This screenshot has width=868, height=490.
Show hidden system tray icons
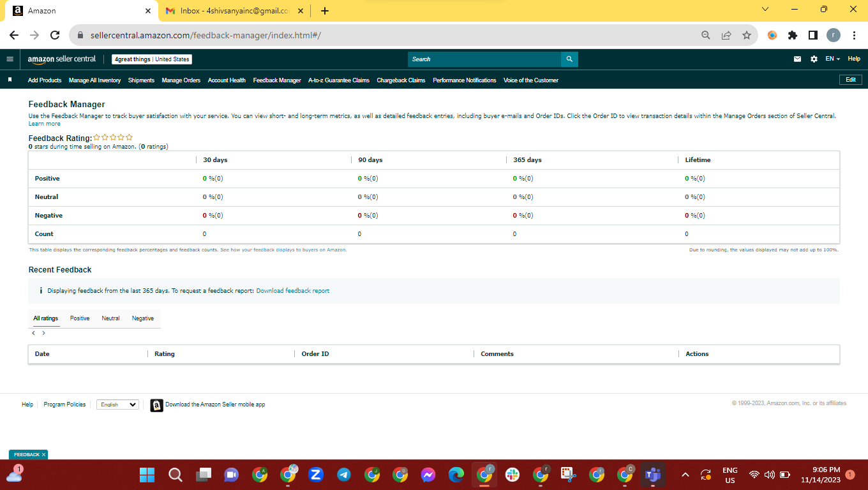tap(685, 475)
